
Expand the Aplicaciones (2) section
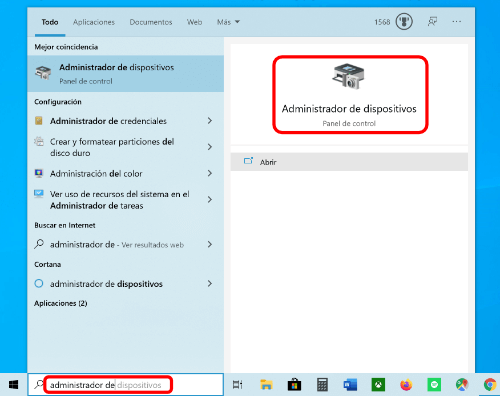coord(61,303)
